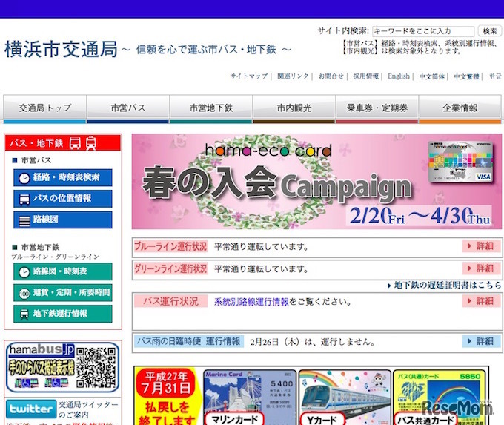Click the 横浜市交通局 site title

(x=61, y=49)
